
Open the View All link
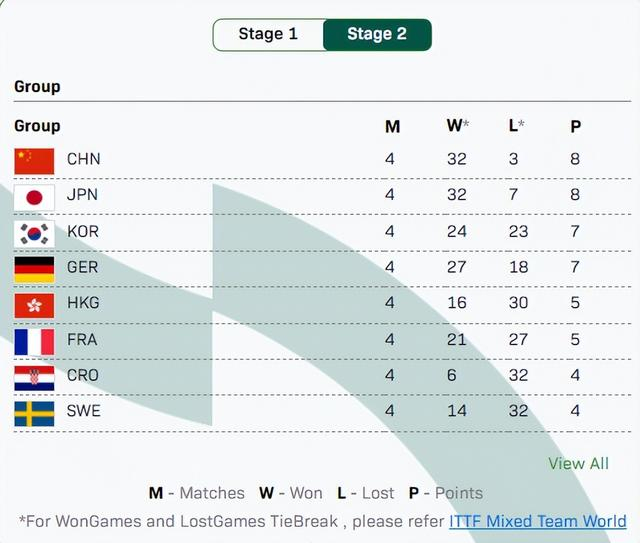point(578,463)
